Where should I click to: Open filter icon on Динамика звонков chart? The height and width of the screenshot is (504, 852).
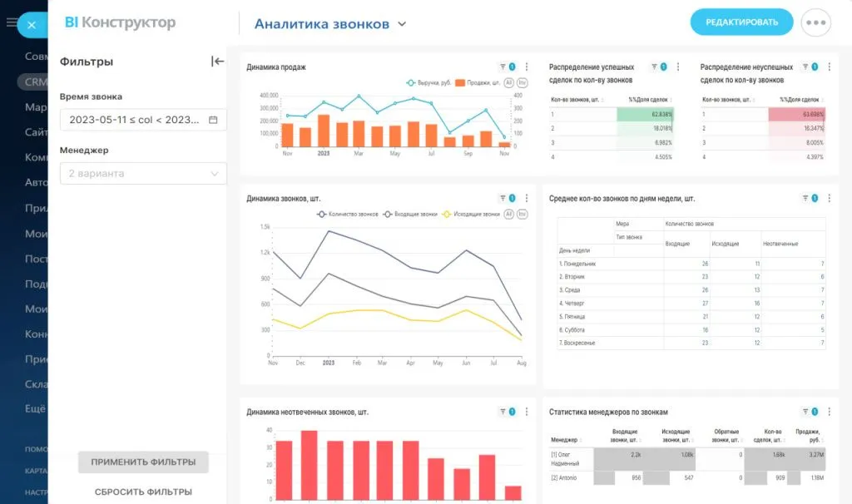click(x=503, y=198)
